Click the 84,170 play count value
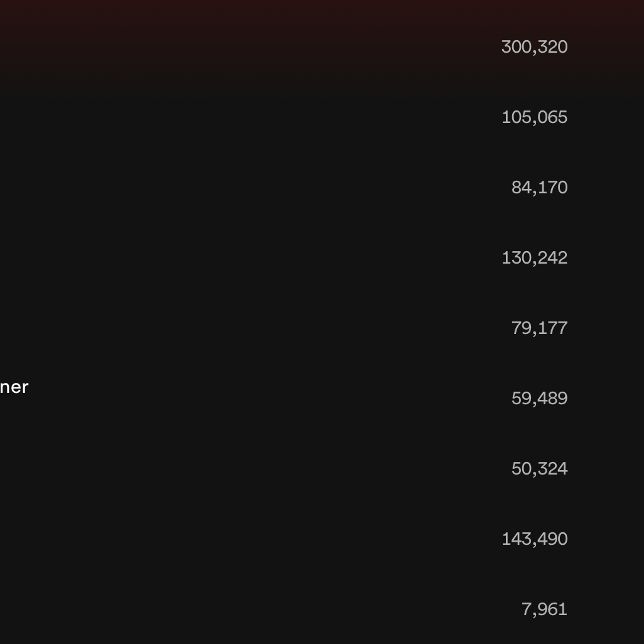 pos(539,188)
